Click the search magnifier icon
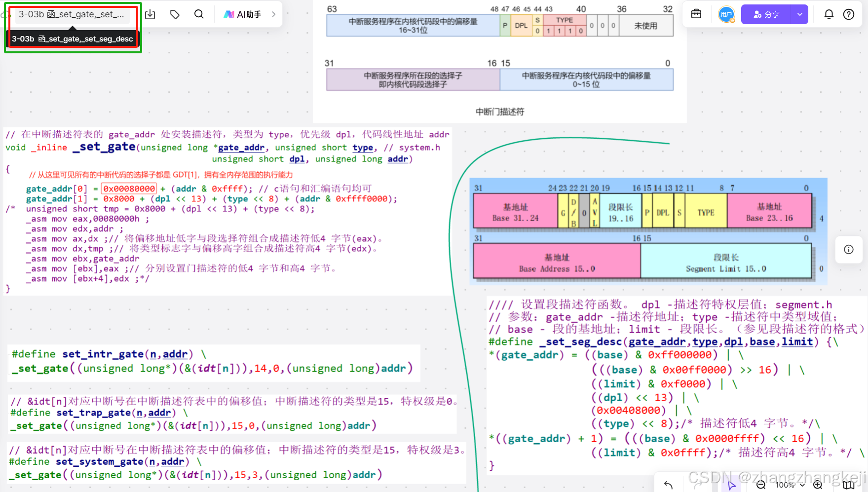 tap(199, 14)
